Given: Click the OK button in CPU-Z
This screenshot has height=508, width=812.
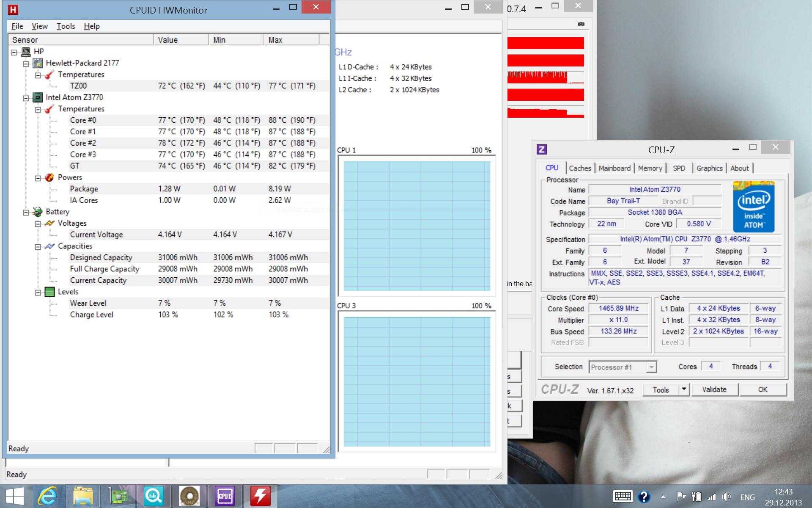Looking at the screenshot, I should point(763,389).
